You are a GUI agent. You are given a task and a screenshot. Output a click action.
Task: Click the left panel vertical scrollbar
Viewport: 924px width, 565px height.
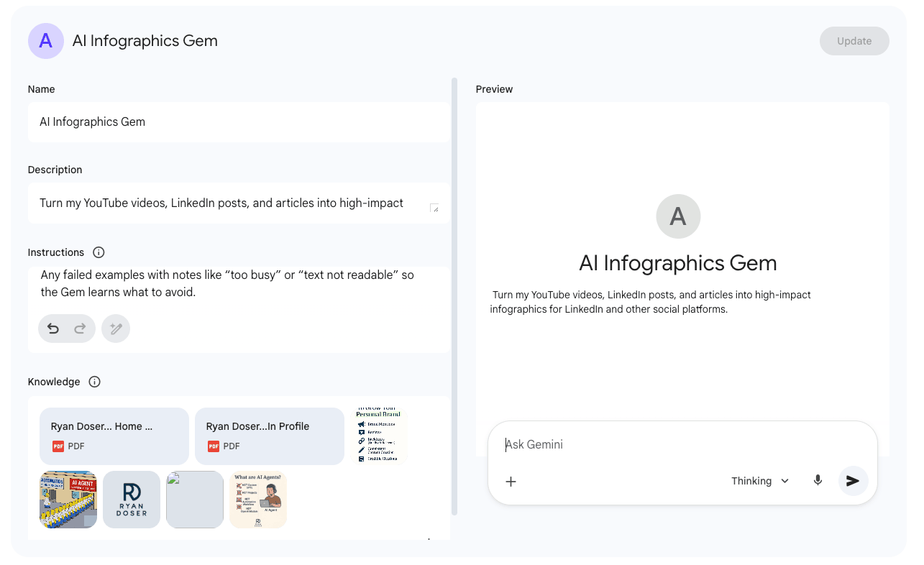(x=454, y=295)
